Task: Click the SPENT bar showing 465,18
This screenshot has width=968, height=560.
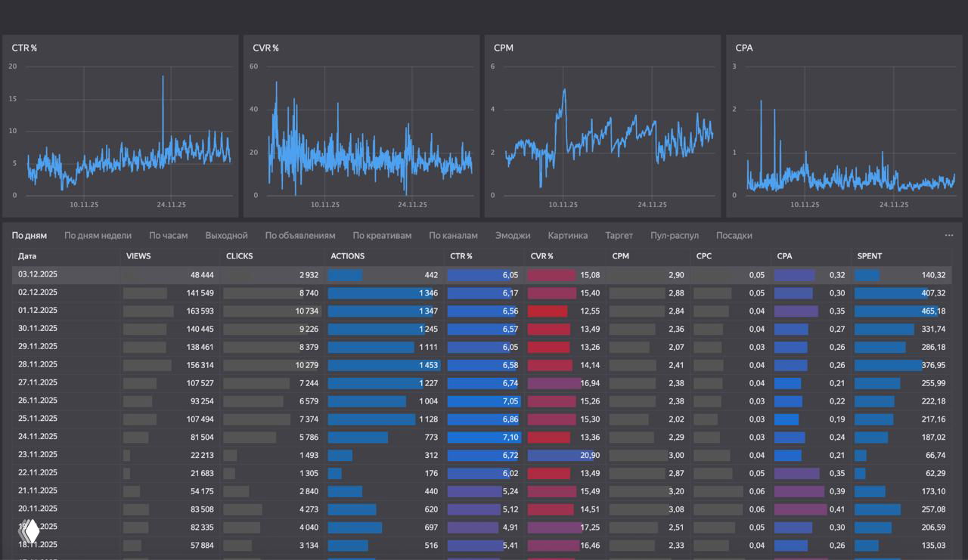Action: click(x=896, y=311)
